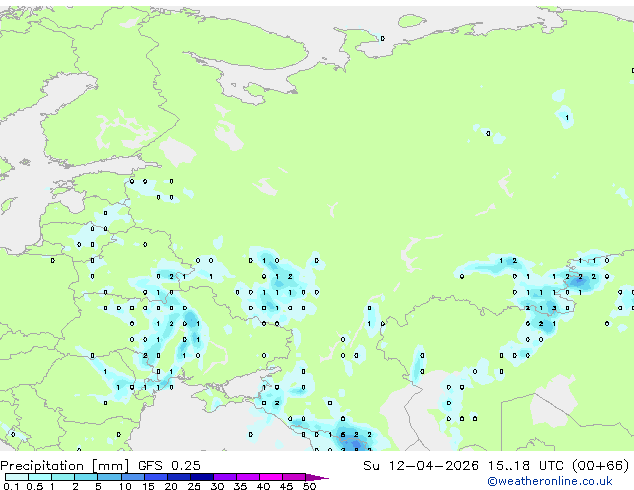Viewport: 634px width, 490px height.
Task: Click the "25" legend scale label
Action: click(x=194, y=486)
